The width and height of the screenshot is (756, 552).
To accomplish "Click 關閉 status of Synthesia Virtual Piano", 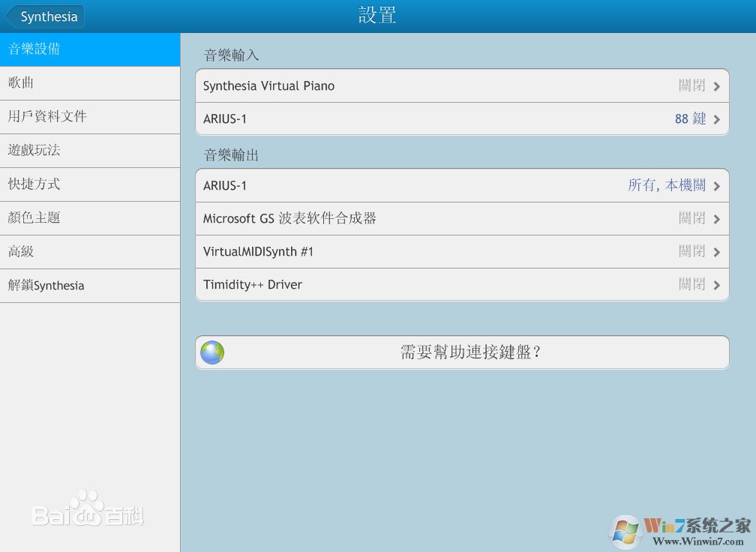I will 691,85.
